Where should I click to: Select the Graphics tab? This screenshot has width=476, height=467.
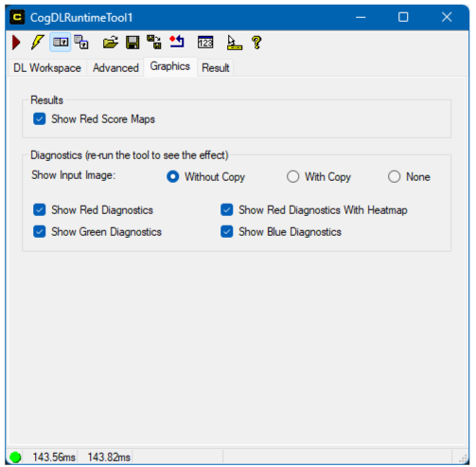(x=170, y=66)
